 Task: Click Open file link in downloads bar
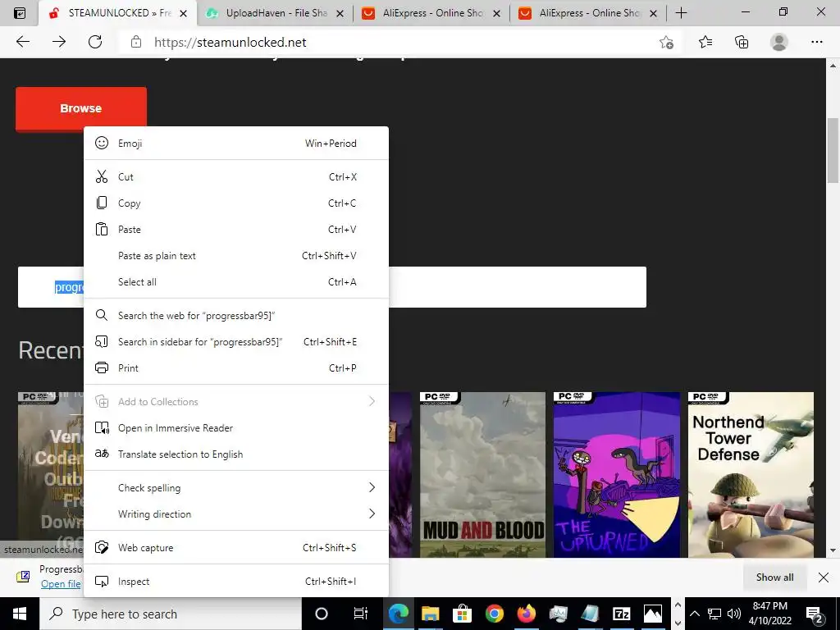61,584
